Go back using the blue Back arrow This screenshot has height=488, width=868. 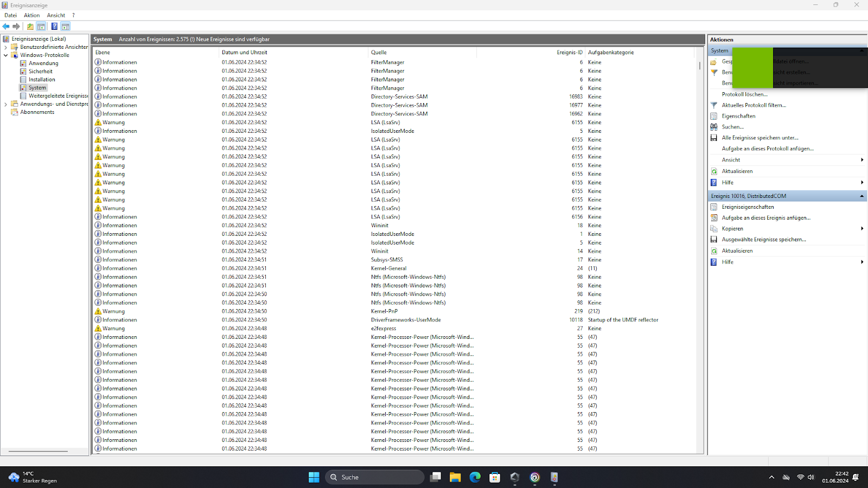(x=6, y=27)
